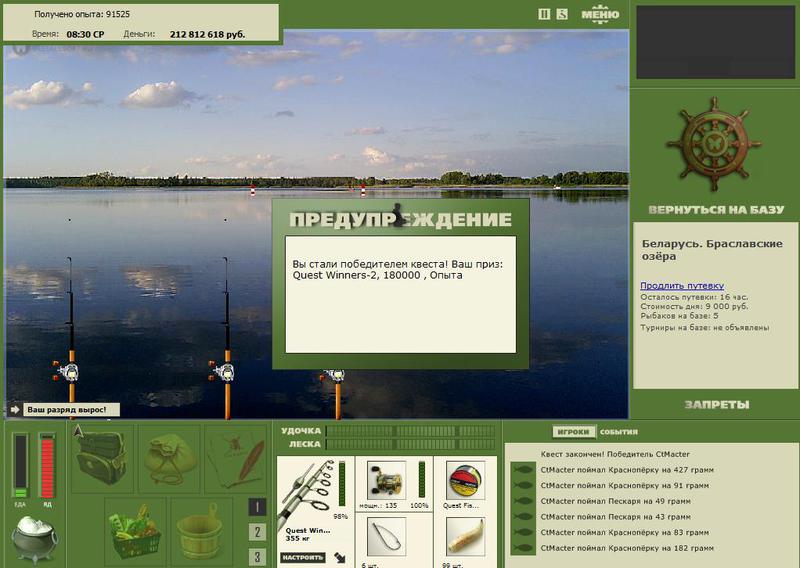This screenshot has height=568, width=800.
Task: Return to base via ВЕРНУТЬСЯ НА БАЗУ
Action: pos(716,210)
